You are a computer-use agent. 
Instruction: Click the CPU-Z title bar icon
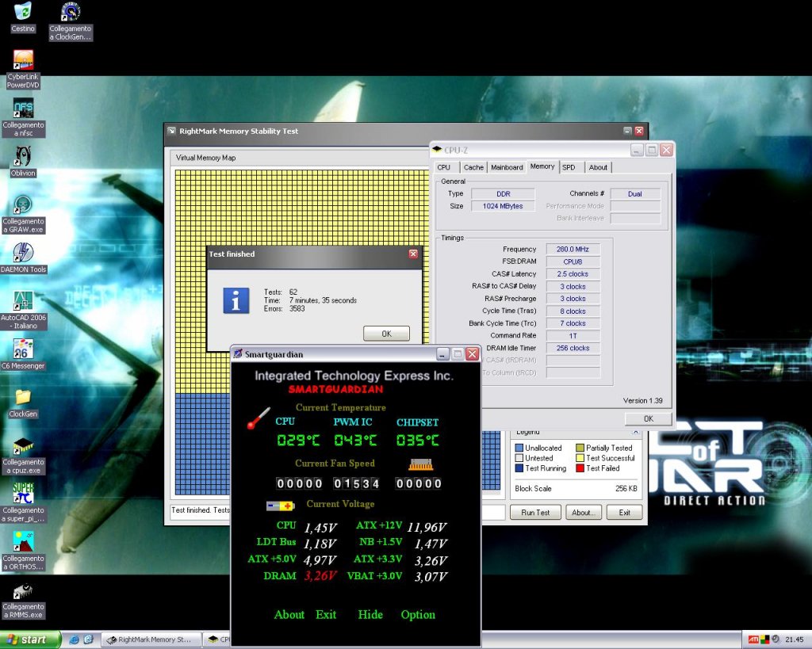click(x=437, y=150)
